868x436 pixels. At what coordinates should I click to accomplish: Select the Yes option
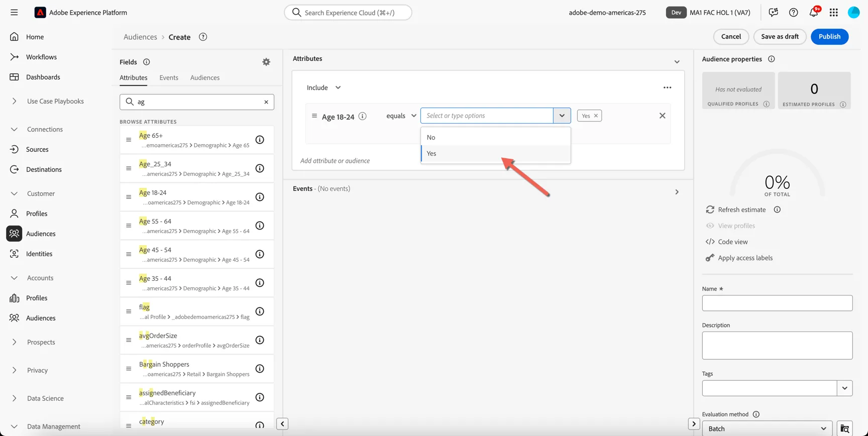click(x=496, y=153)
